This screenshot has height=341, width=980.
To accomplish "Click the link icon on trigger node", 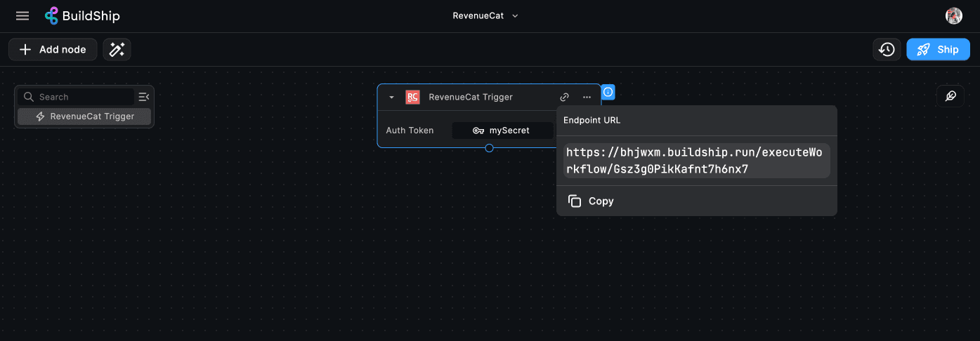I will (564, 98).
